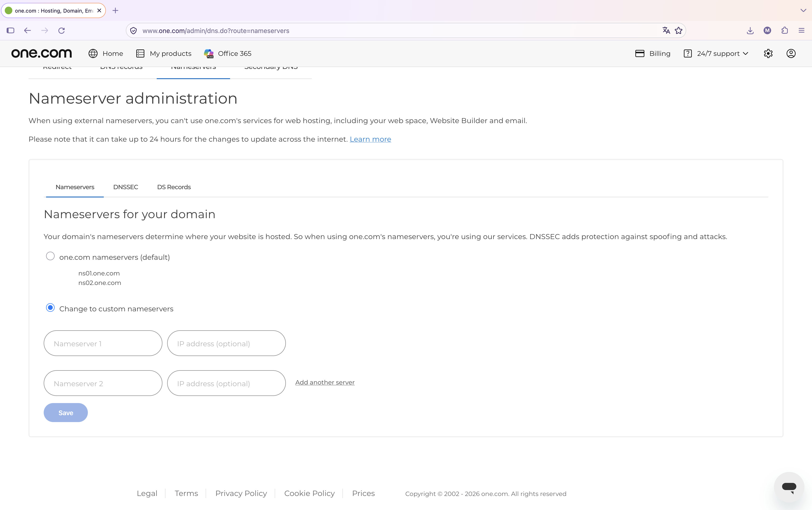Expand the 24/7 support dropdown

(716, 53)
